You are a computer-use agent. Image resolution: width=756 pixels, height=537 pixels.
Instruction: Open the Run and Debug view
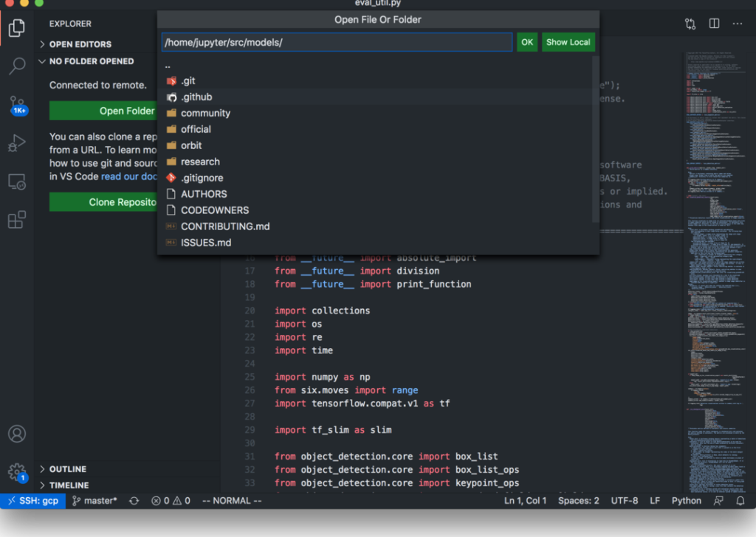[16, 143]
